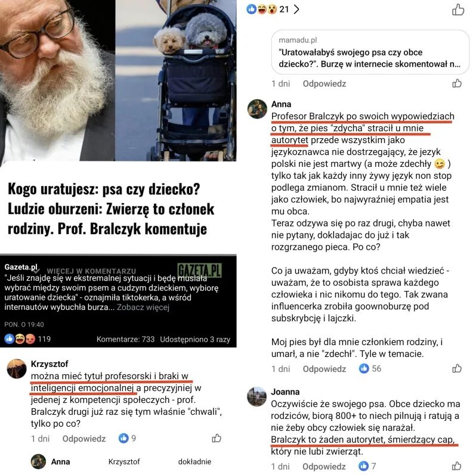476x475 pixels.
Task: Expand post text via Zobacz więcej
Action: (143, 308)
